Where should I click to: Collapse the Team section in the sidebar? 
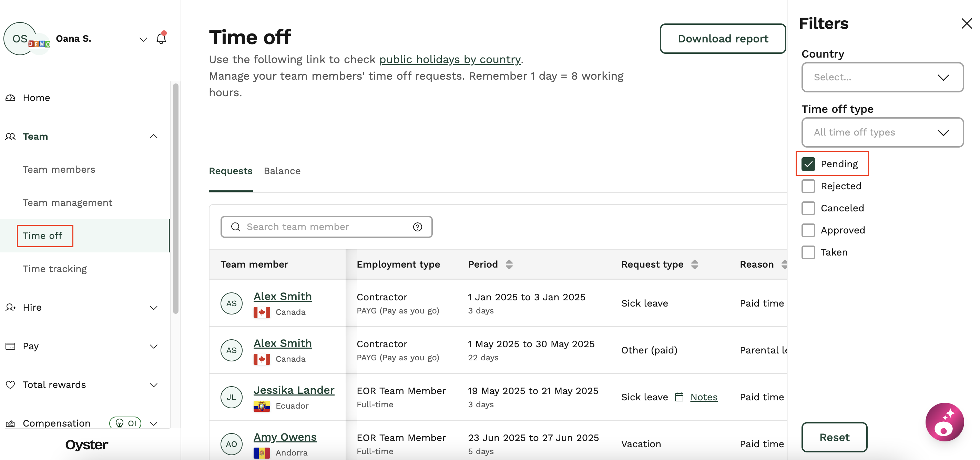click(154, 136)
